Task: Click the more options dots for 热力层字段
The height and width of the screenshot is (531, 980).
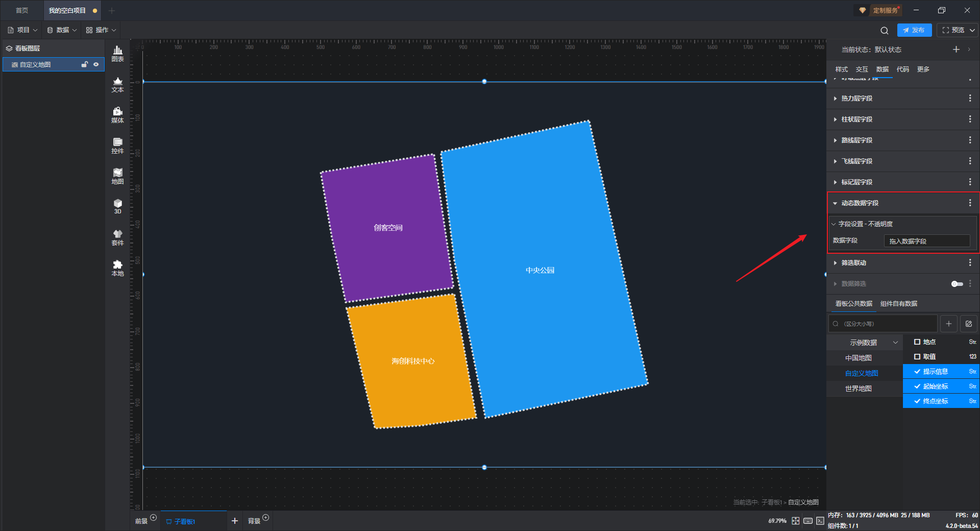Action: [x=970, y=98]
